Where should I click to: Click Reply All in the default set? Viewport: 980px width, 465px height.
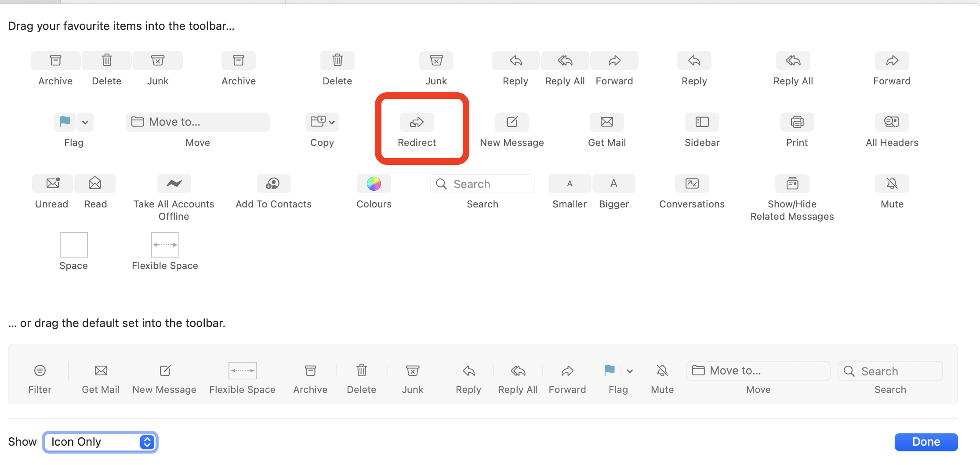518,371
